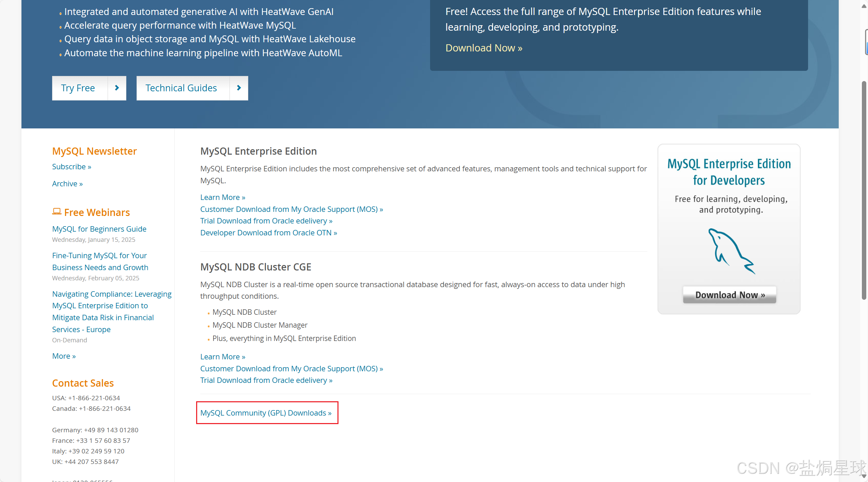Open NDB Cluster Customer Download from MOS link
Viewport: 868px width, 482px height.
click(291, 369)
